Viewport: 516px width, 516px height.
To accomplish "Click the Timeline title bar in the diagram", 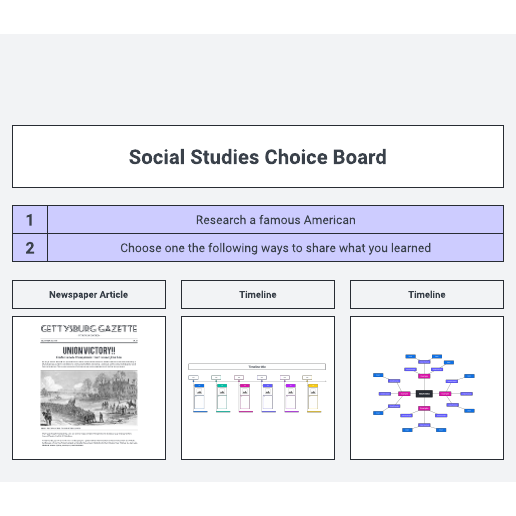I will tap(257, 367).
